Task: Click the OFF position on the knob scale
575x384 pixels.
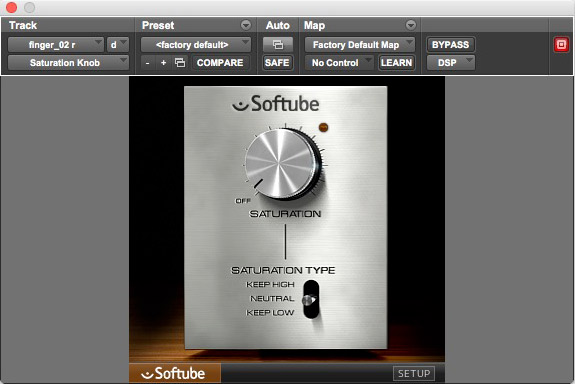Action: pyautogui.click(x=243, y=201)
